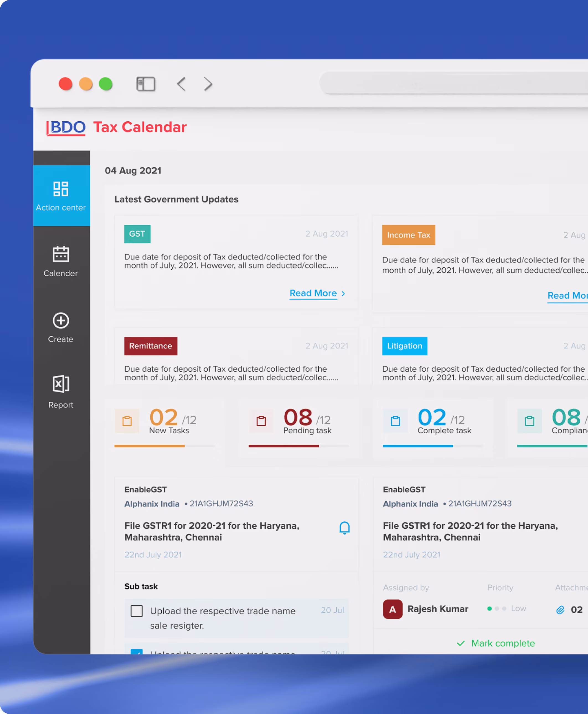The width and height of the screenshot is (588, 714).
Task: Click the Income Tax category tag
Action: click(x=409, y=235)
